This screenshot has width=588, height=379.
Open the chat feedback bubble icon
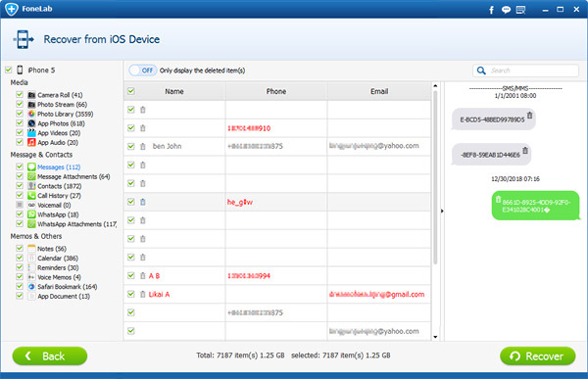tap(506, 10)
